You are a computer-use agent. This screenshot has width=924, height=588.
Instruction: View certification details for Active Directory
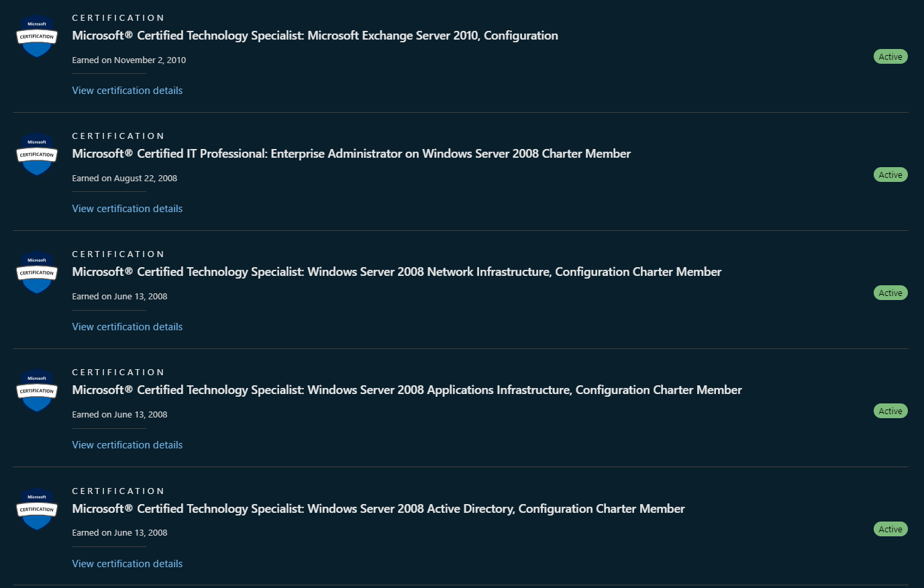tap(127, 564)
